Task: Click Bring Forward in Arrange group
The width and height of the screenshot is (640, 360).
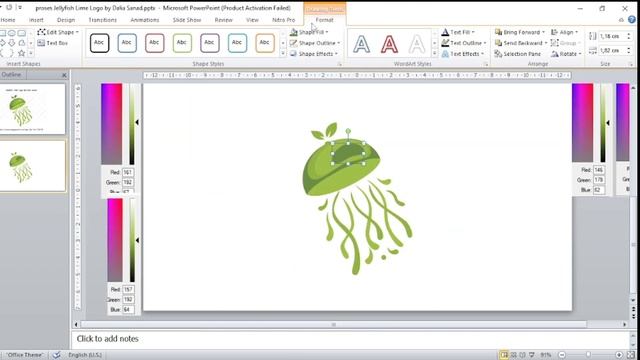Action: [520, 32]
